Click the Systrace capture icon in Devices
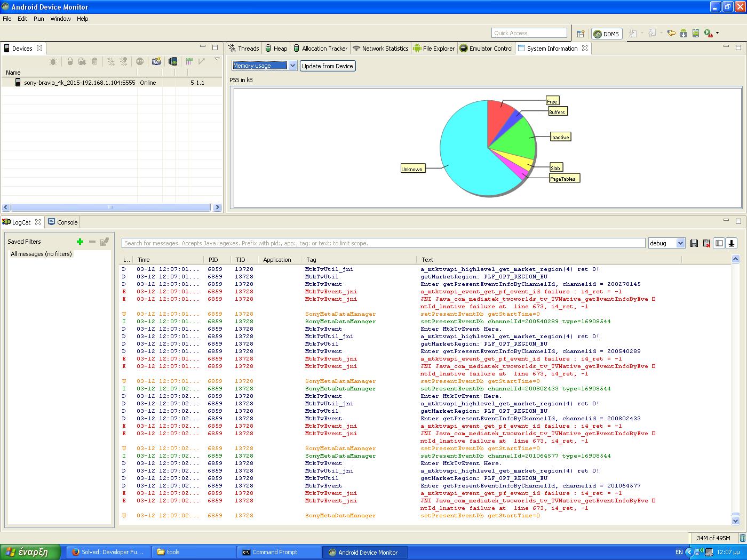This screenshot has height=560, width=747. coord(189,62)
